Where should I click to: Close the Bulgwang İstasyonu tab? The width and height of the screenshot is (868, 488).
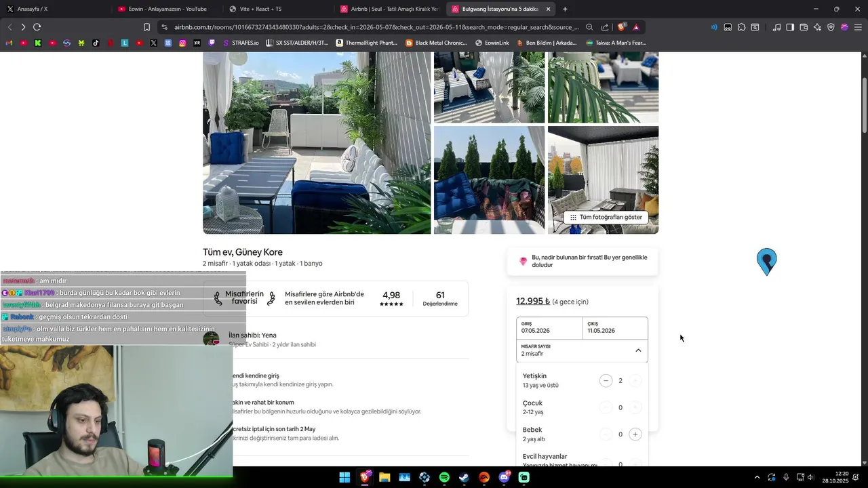548,9
